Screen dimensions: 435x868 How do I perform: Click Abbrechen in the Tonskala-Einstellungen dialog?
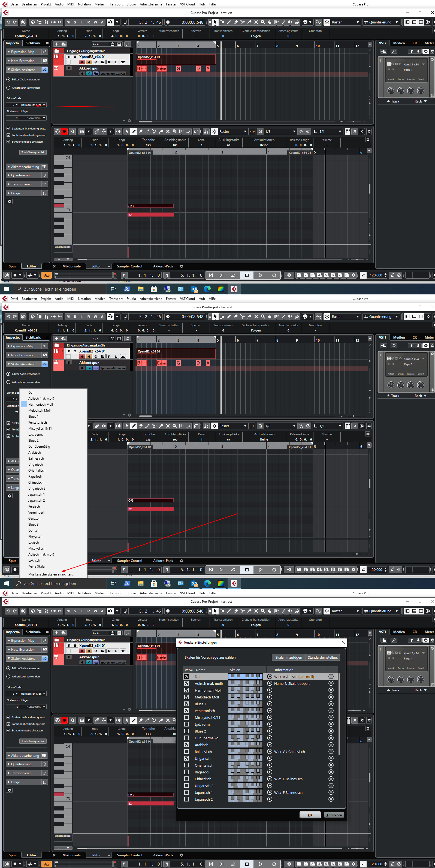point(334,815)
